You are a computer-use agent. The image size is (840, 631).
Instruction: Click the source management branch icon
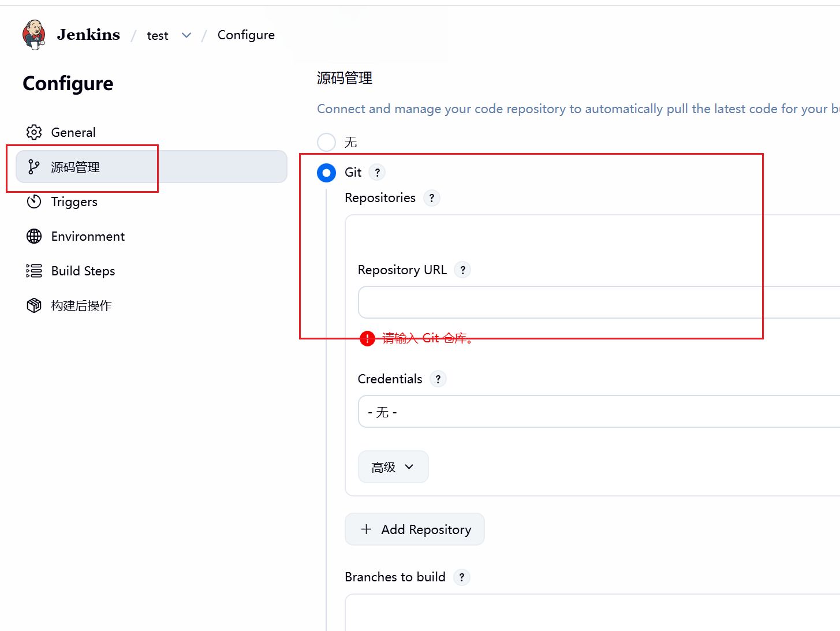pos(34,167)
